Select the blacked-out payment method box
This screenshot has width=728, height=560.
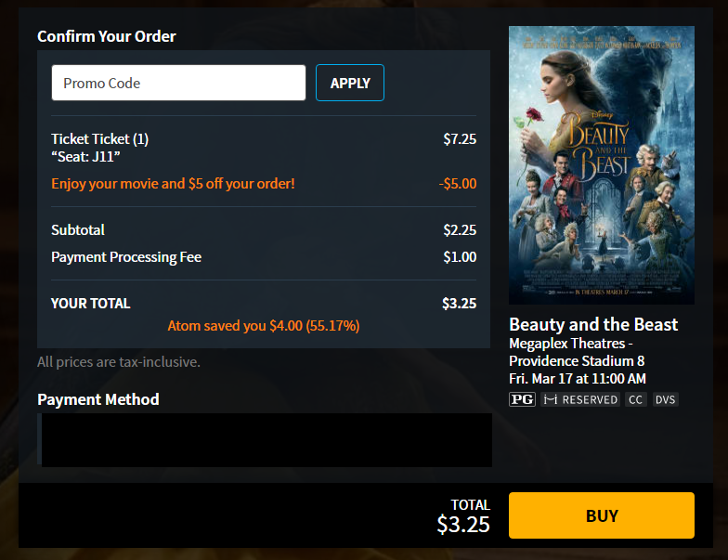click(266, 440)
